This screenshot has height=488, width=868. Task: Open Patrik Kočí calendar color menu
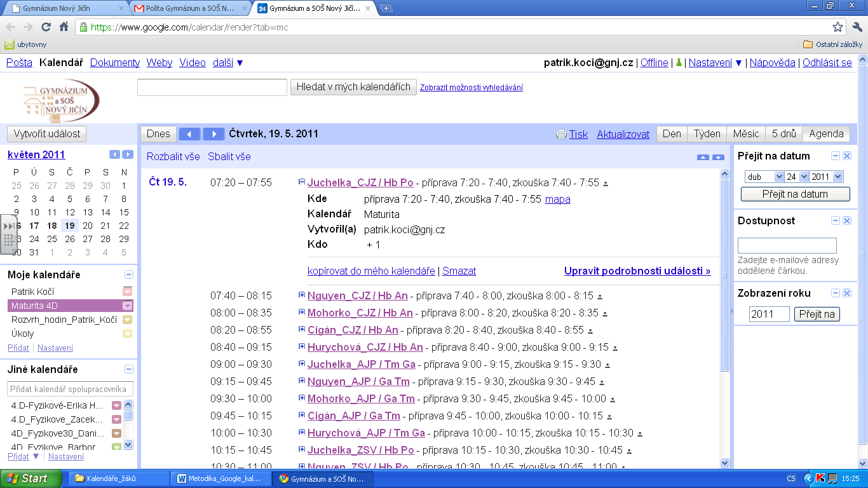[127, 292]
